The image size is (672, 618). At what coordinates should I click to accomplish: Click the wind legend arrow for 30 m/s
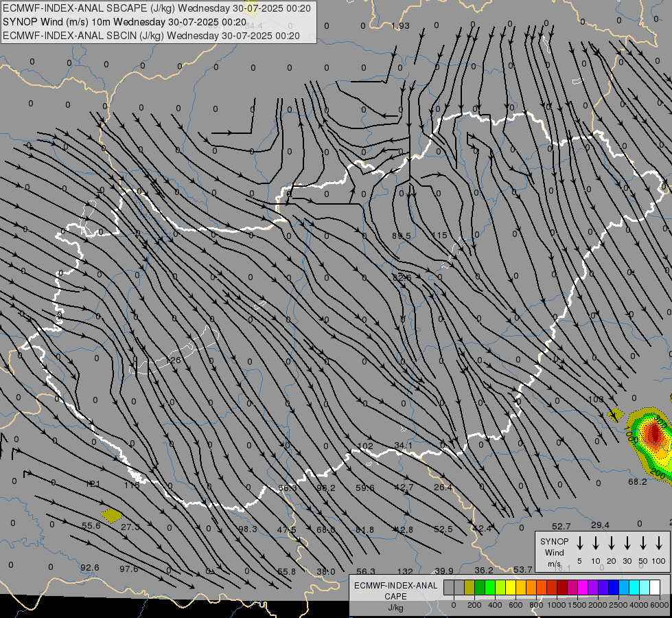627,543
